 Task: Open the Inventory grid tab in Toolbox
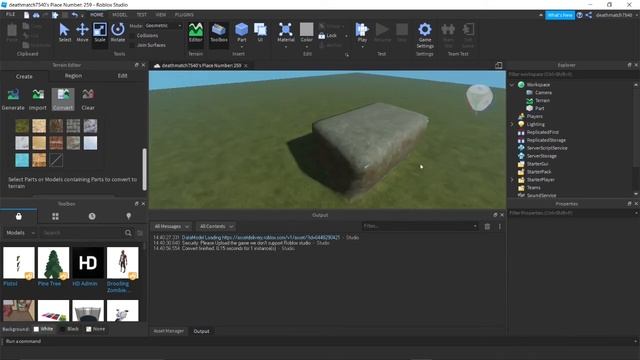pyautogui.click(x=55, y=216)
